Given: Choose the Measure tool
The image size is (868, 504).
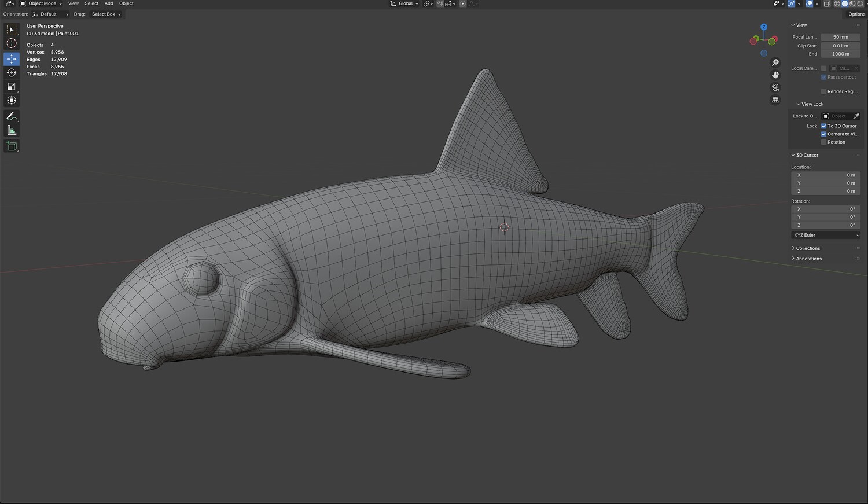Looking at the screenshot, I should (x=12, y=130).
